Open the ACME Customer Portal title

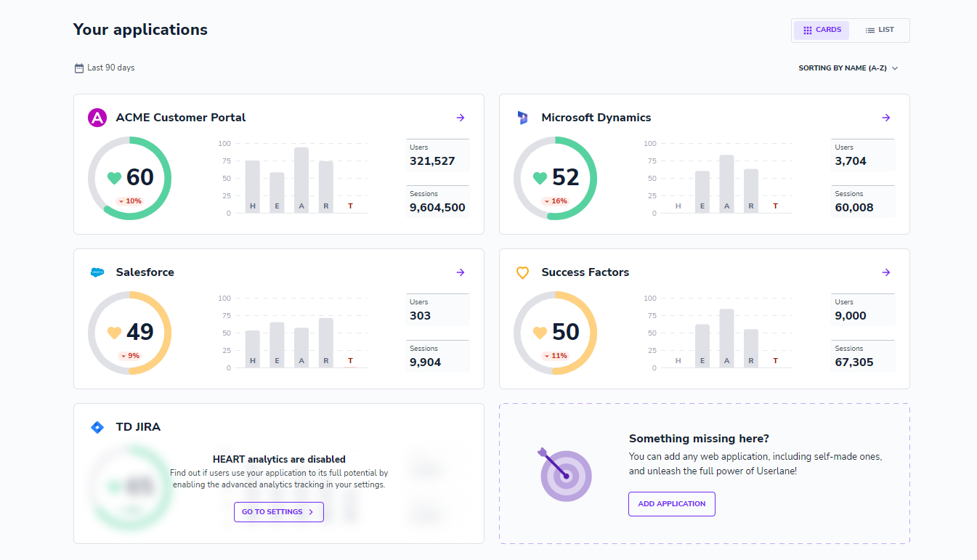pyautogui.click(x=181, y=118)
